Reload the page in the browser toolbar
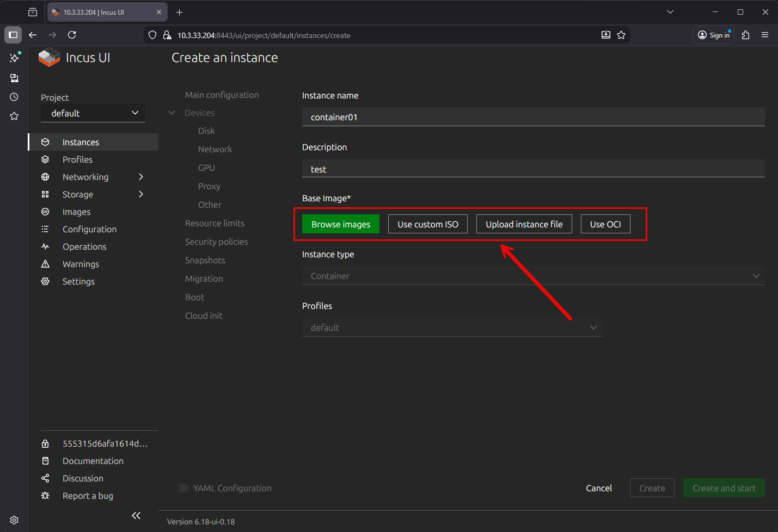Screen dimensions: 778x532 pos(72,35)
